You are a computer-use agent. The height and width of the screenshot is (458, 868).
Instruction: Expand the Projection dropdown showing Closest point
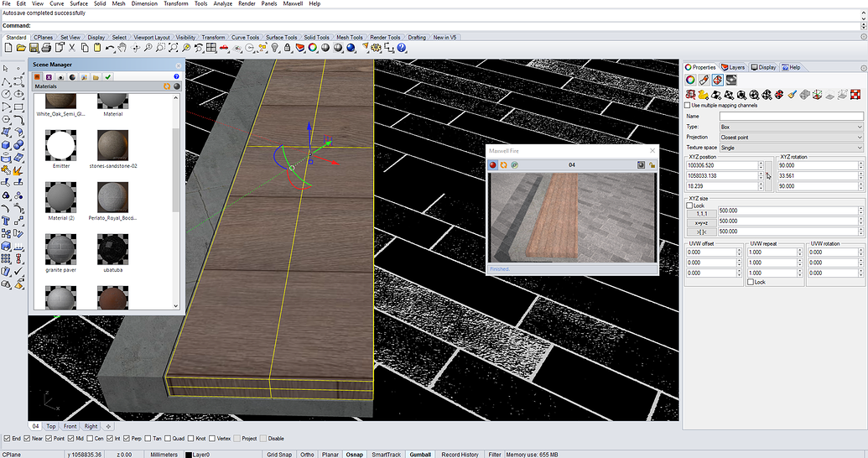(790, 137)
